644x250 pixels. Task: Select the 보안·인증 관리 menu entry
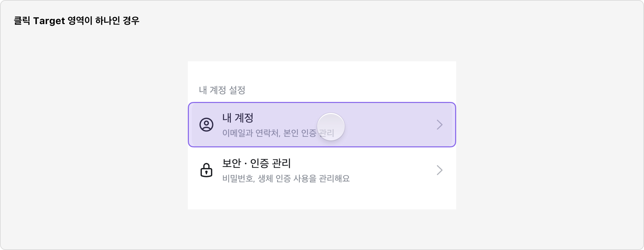tap(322, 171)
